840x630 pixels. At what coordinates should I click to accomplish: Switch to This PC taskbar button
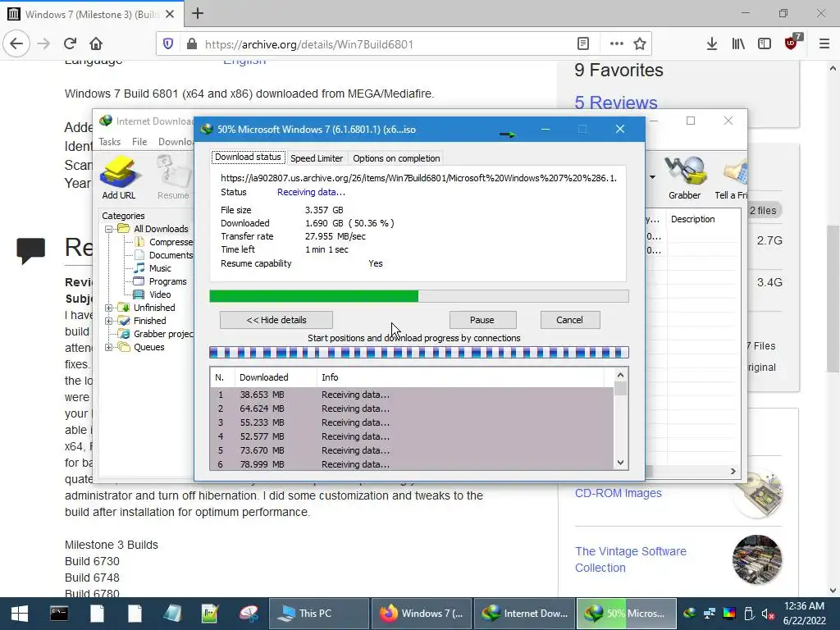point(319,614)
